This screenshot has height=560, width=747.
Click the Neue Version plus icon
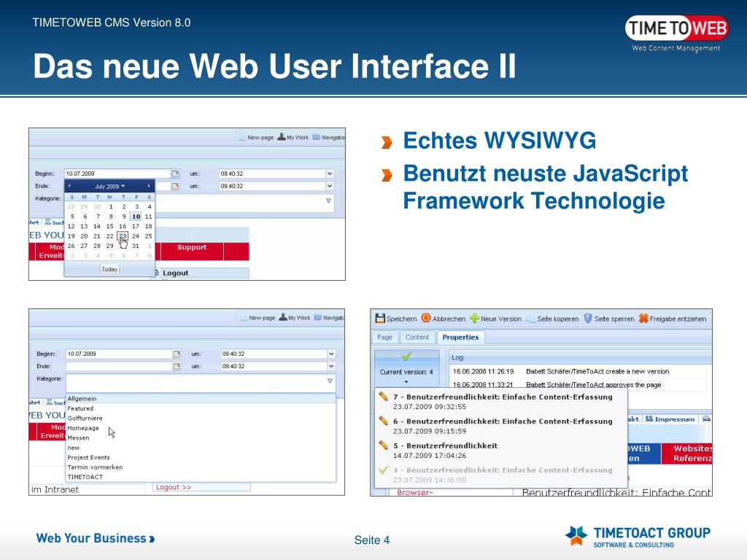click(474, 318)
